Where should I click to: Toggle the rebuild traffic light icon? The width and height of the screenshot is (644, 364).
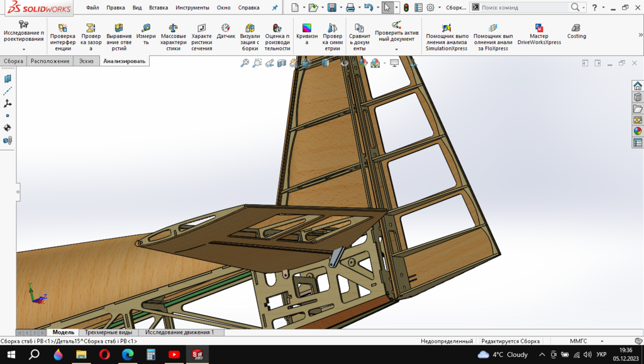pyautogui.click(x=406, y=8)
